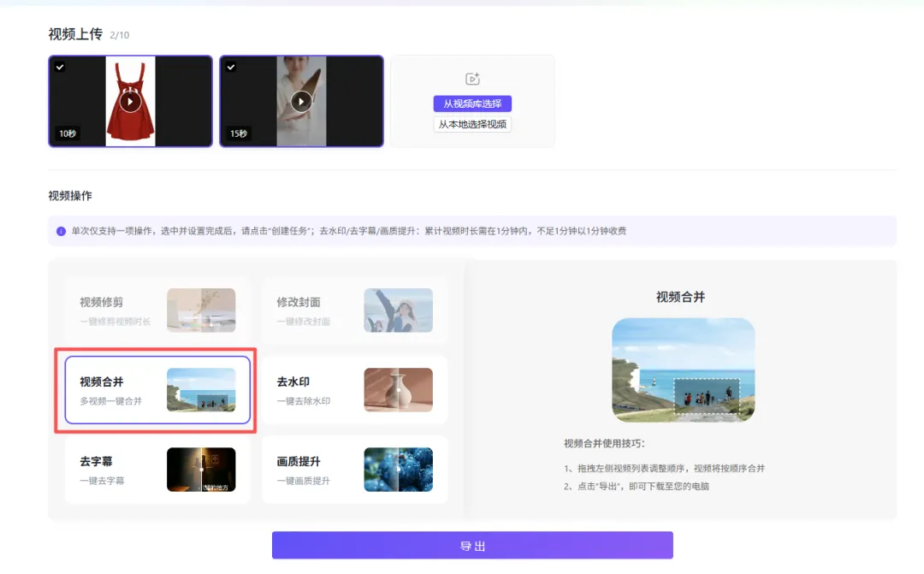
Task: Choose the 画质提升 operation card
Action: click(x=355, y=470)
